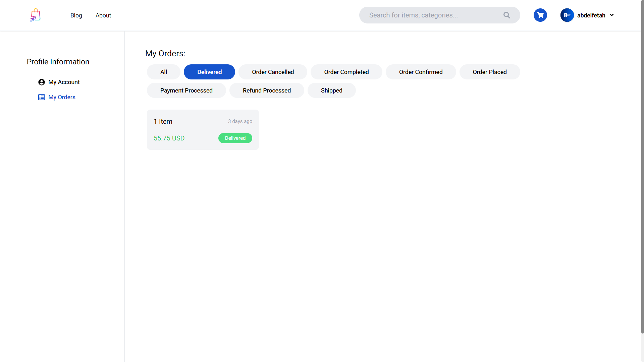Filter orders by Order Completed
Image resolution: width=644 pixels, height=362 pixels.
[346, 72]
